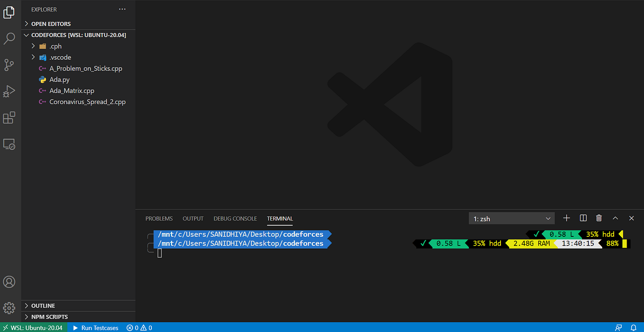Maximize the panel with the chevron-up control

(x=615, y=218)
